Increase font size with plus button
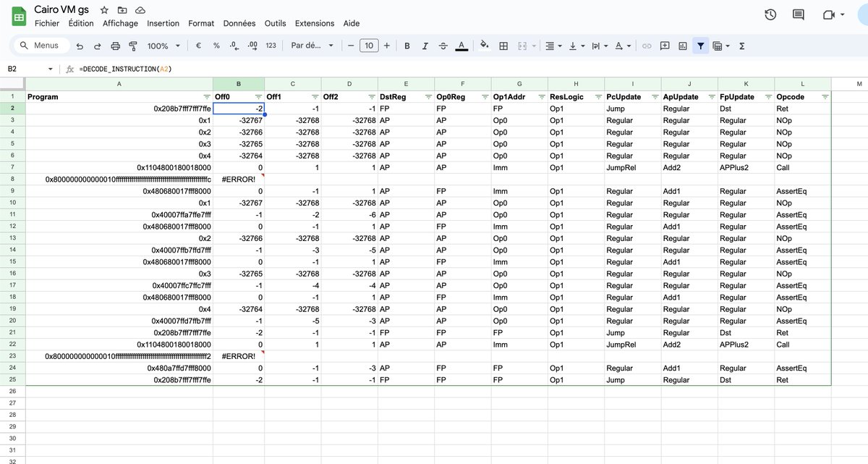 [387, 46]
